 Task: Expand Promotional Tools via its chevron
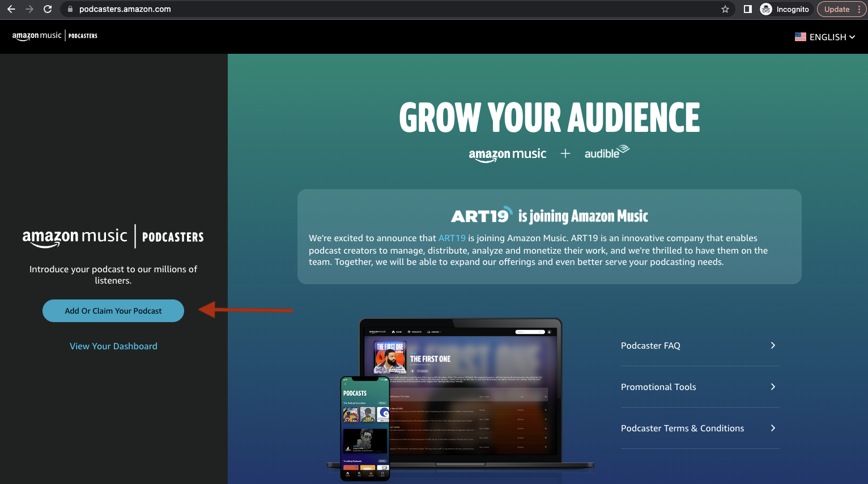(x=773, y=387)
